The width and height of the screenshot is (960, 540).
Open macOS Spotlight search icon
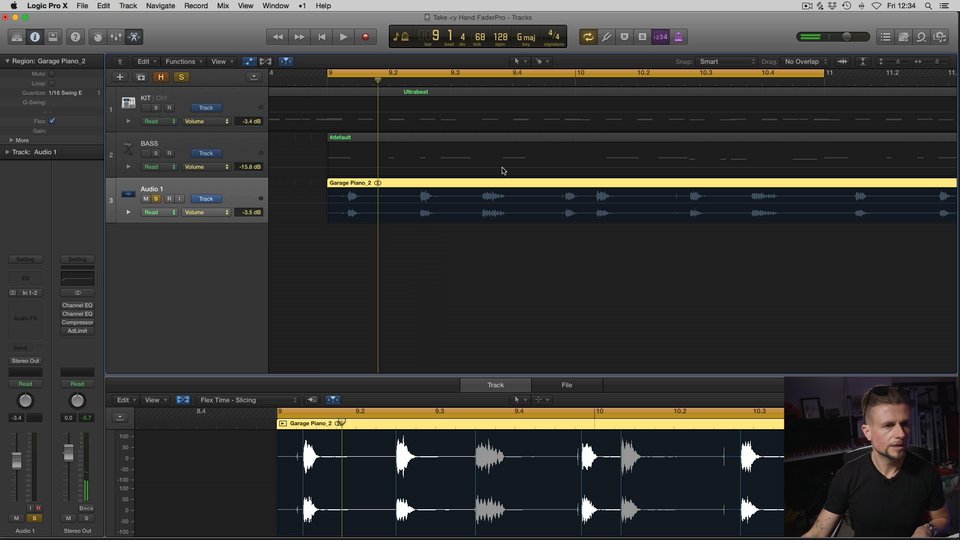coord(928,6)
